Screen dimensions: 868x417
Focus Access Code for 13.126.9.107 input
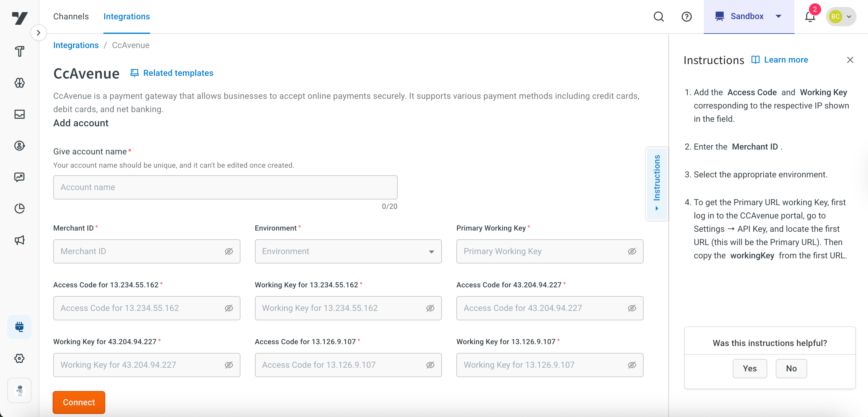pyautogui.click(x=348, y=365)
